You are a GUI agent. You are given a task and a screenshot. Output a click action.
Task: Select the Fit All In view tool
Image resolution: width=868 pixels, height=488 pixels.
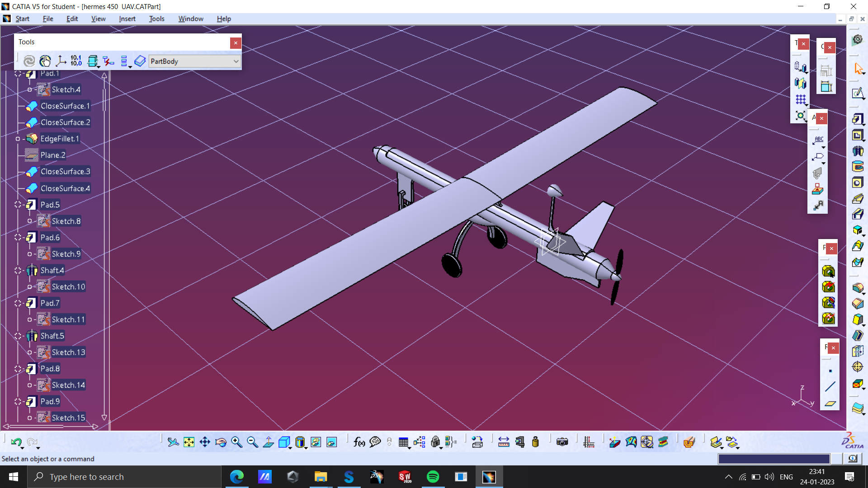coord(189,442)
